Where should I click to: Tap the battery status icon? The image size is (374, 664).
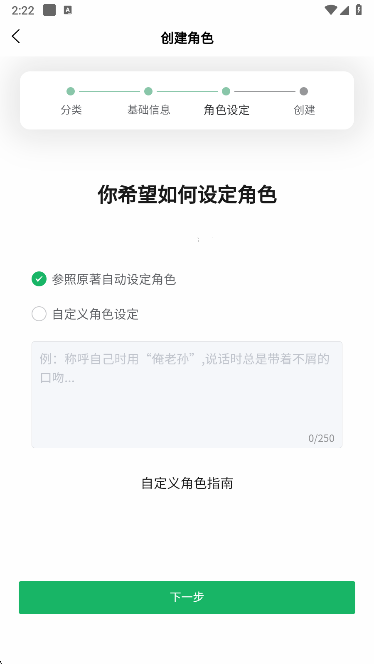pos(359,10)
